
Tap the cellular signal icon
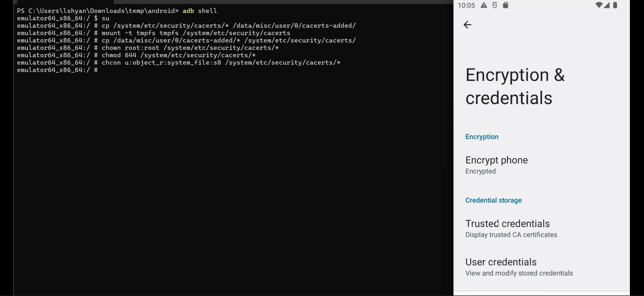click(607, 5)
